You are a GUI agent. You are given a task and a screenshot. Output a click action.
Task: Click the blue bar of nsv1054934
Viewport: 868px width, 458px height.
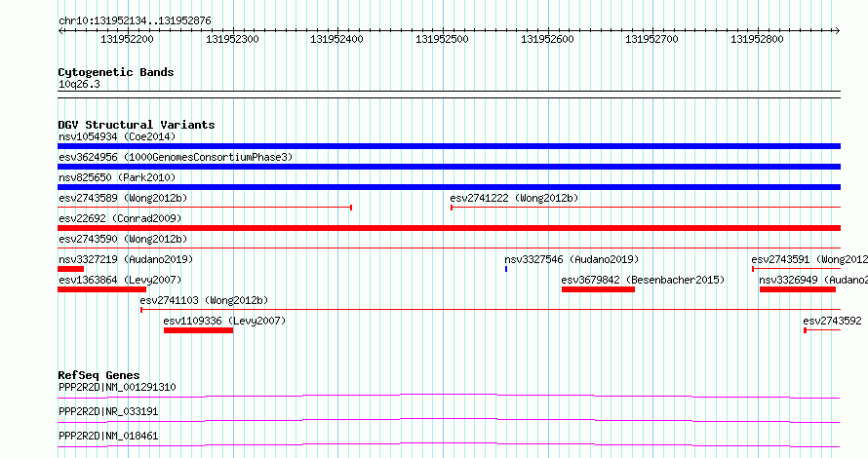(x=449, y=146)
